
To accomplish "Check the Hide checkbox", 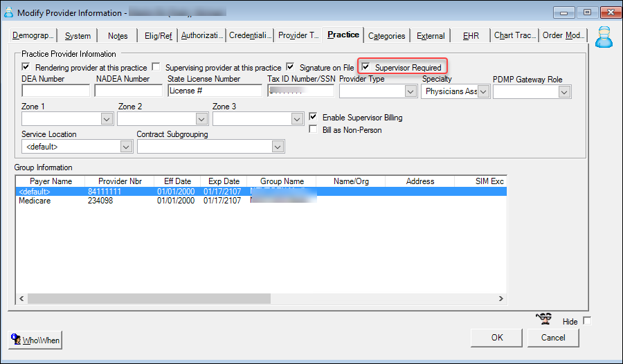I will tap(587, 320).
